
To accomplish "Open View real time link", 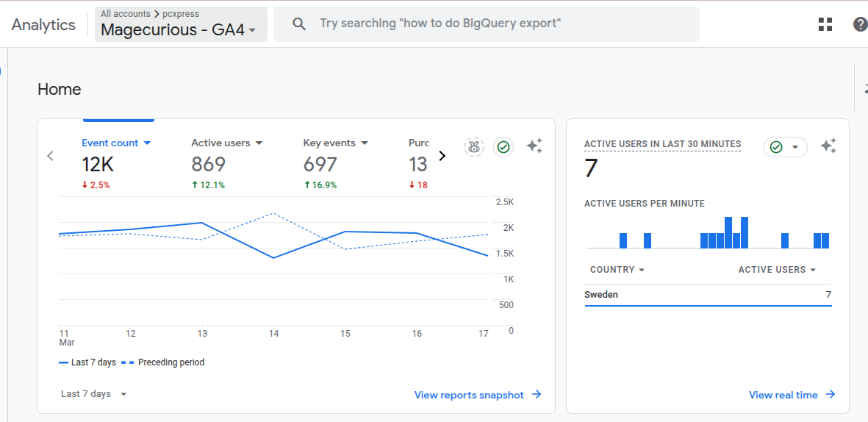I will coord(791,395).
